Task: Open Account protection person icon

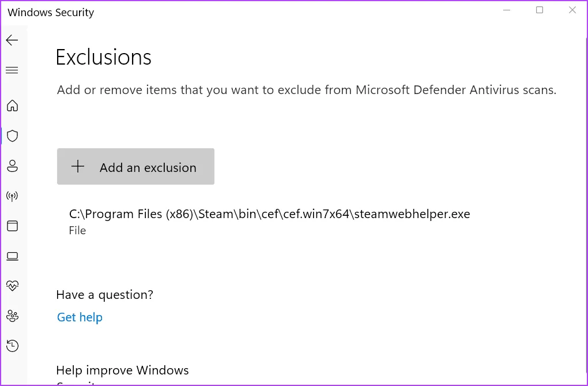Action: click(12, 166)
